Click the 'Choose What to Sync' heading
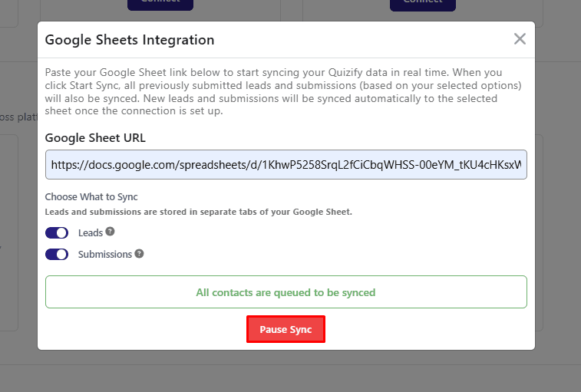Viewport: 581px width, 392px height. pos(91,196)
